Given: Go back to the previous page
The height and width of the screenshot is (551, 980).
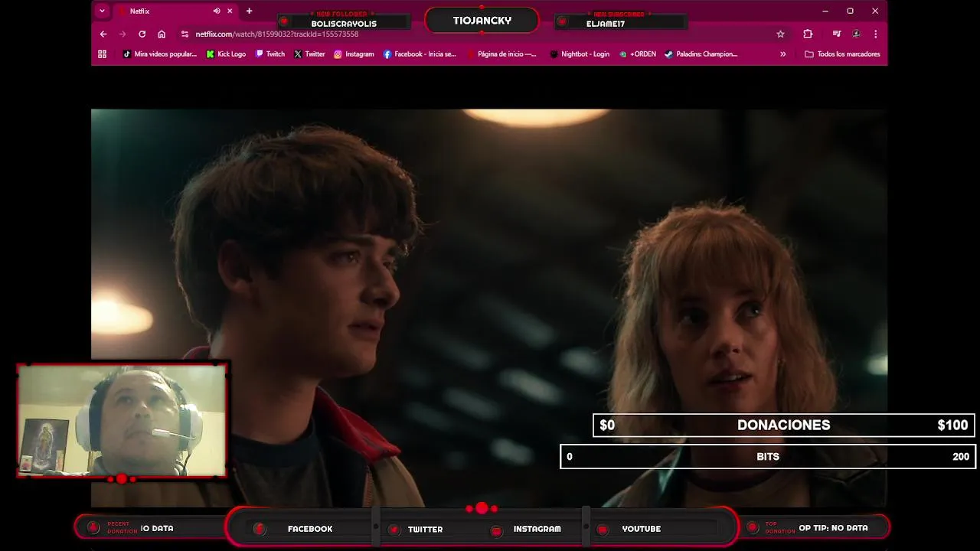Looking at the screenshot, I should (x=103, y=34).
